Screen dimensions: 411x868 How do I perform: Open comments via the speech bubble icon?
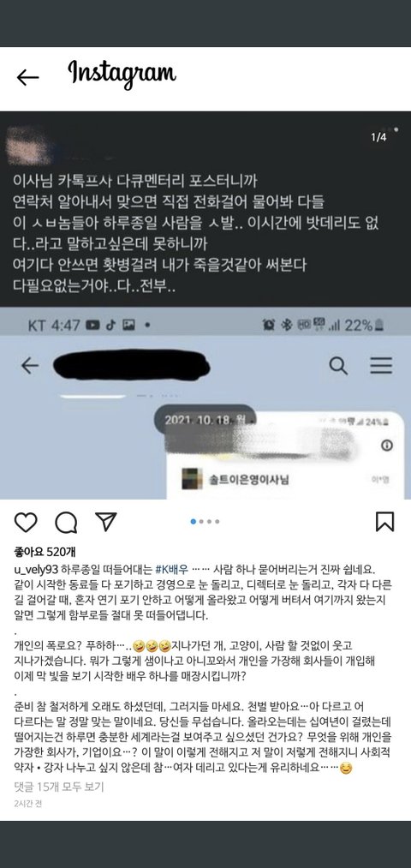[x=66, y=522]
